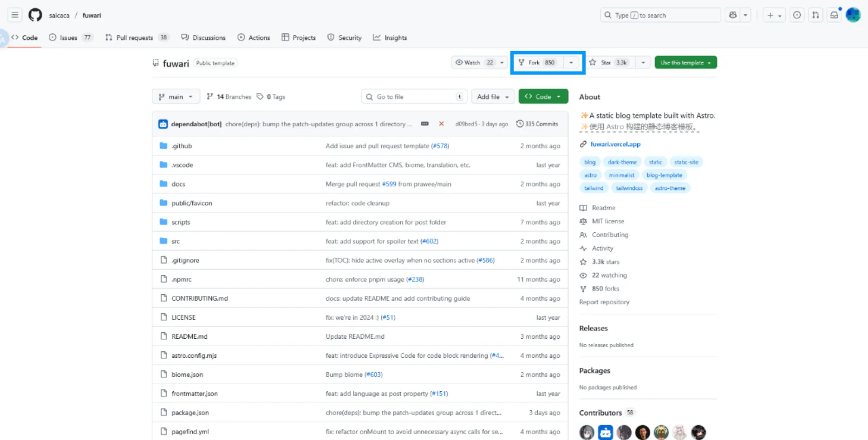Switch to the Actions tab

pos(254,38)
